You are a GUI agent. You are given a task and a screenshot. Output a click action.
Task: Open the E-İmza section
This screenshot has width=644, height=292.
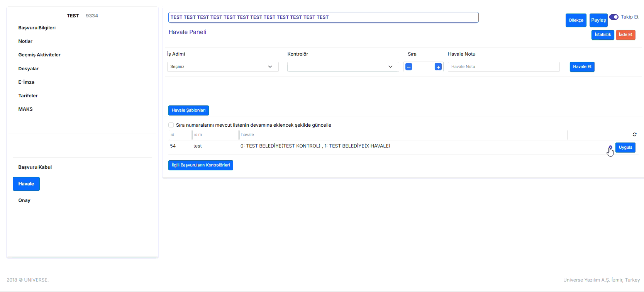[x=26, y=82]
